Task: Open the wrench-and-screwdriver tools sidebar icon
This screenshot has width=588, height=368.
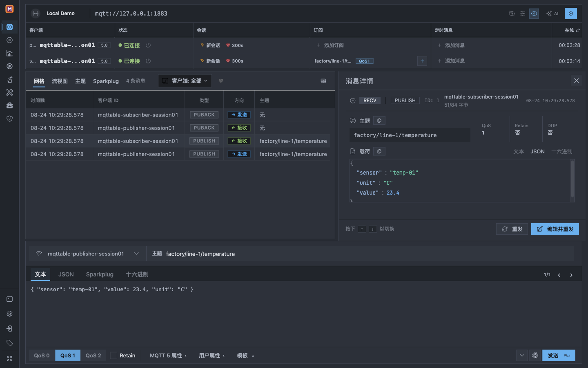Action: point(9,92)
